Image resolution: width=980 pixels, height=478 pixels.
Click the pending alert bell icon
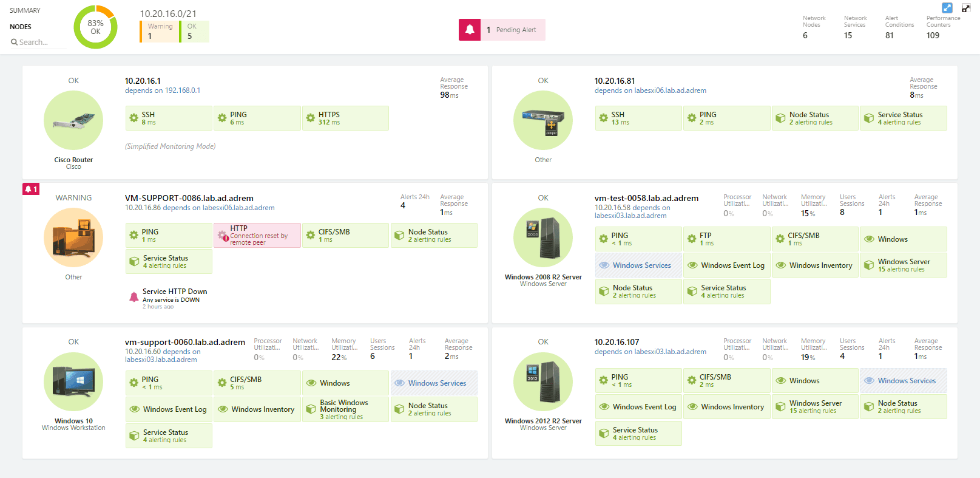pos(470,30)
